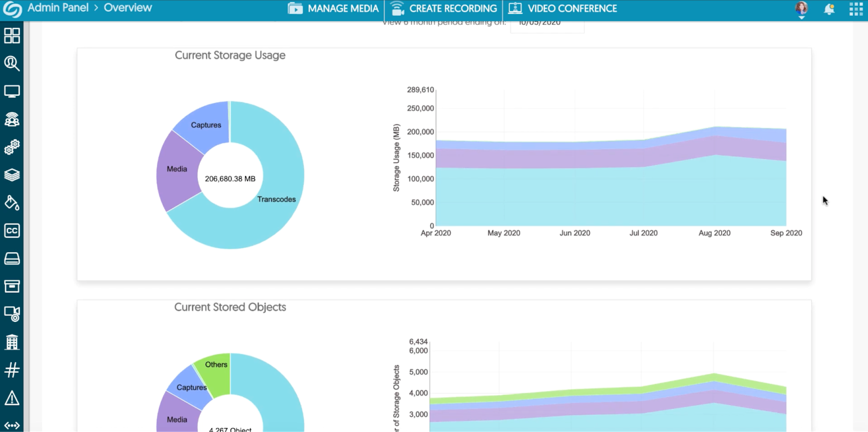
Task: Select the Media slice in storage donut
Action: [177, 169]
